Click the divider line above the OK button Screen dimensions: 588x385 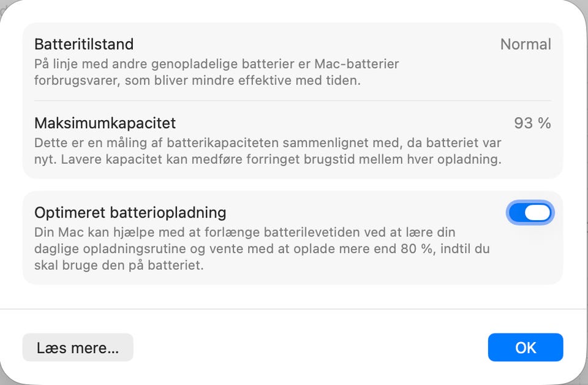point(294,309)
